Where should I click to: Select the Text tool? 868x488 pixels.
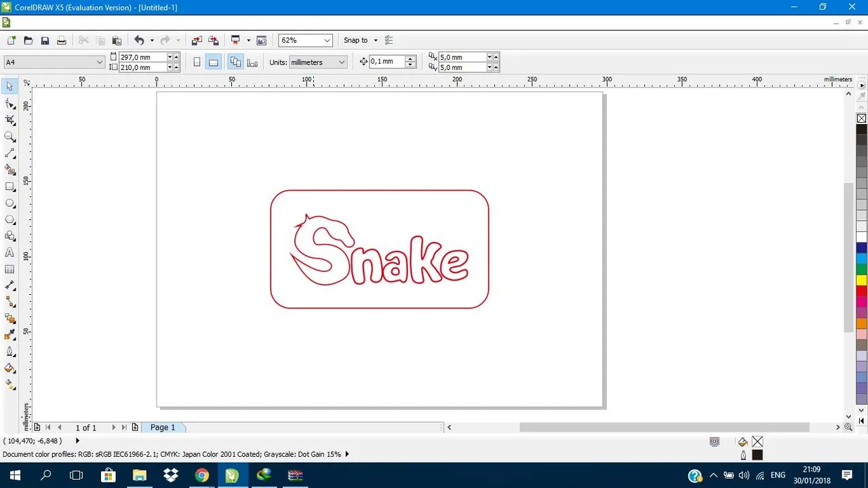point(9,252)
